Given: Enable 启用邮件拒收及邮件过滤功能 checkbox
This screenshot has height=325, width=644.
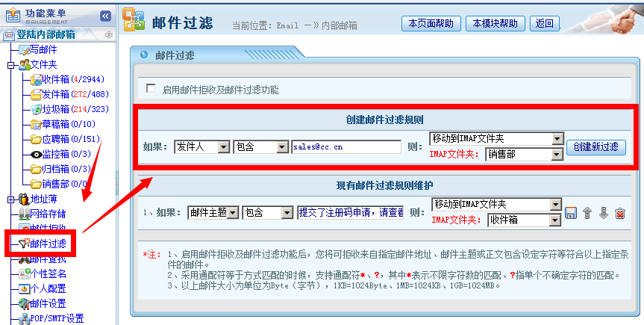Looking at the screenshot, I should tap(151, 89).
